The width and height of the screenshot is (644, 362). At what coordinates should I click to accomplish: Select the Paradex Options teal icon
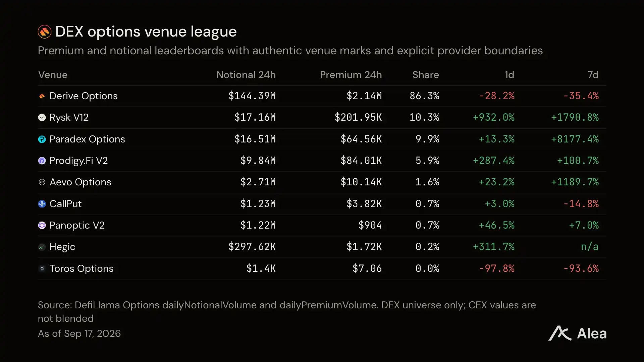(x=42, y=139)
